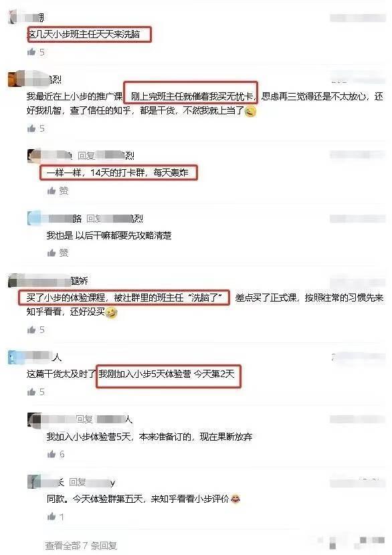This screenshot has width=392, height=555.
Task: Open the avatar of user ending 人
Action: pos(14,358)
